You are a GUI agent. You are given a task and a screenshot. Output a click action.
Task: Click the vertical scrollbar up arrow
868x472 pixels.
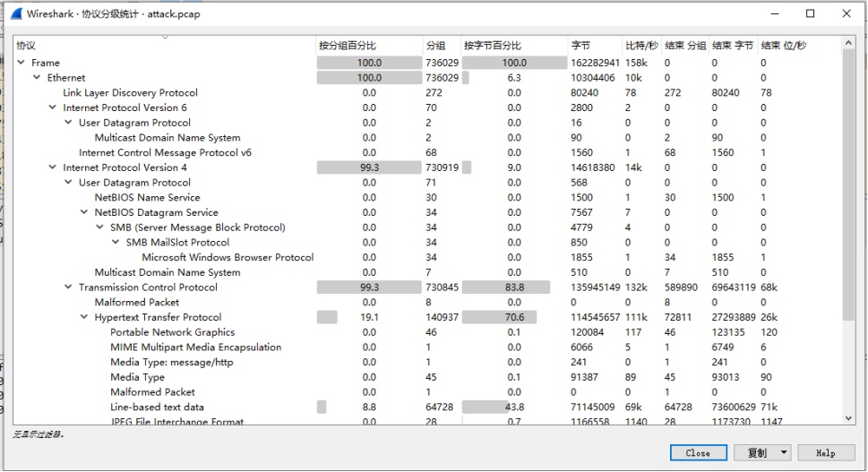tap(848, 43)
